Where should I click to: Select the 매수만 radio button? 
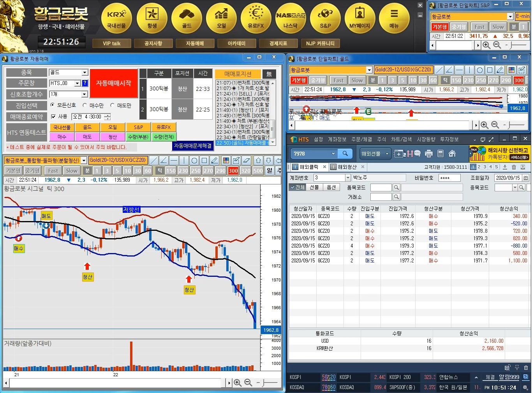pos(85,105)
